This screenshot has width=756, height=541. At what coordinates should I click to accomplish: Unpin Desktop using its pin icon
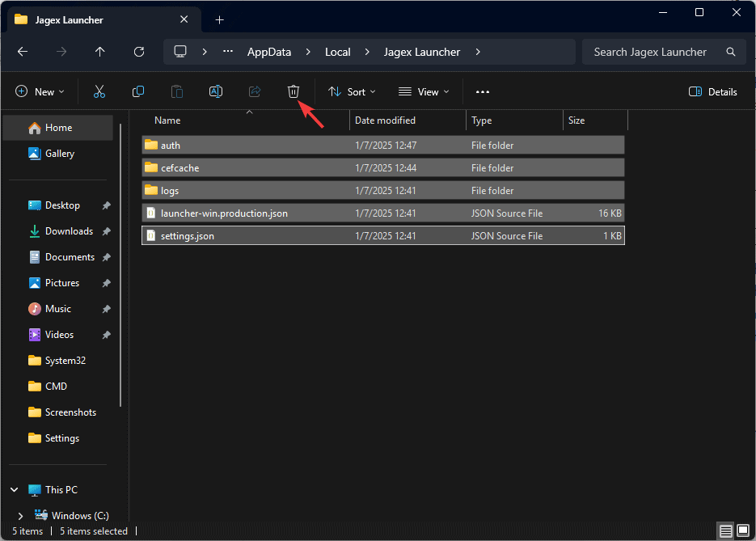[x=107, y=205]
